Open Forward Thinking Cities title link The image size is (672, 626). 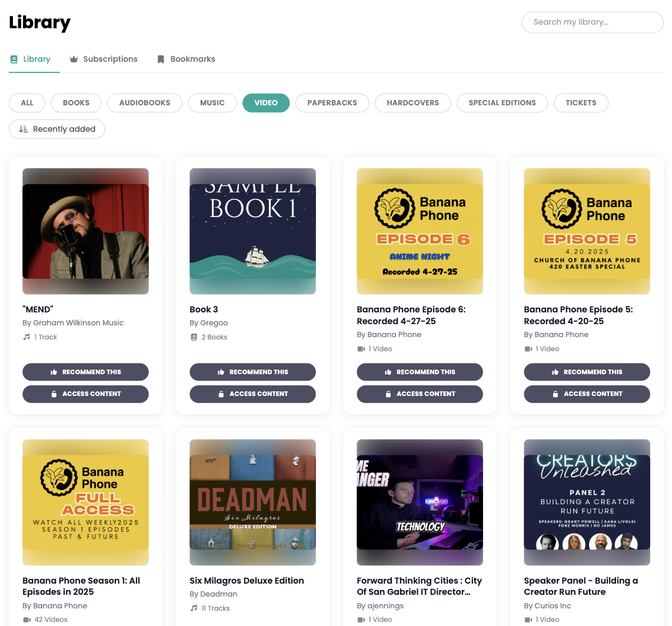coord(420,586)
